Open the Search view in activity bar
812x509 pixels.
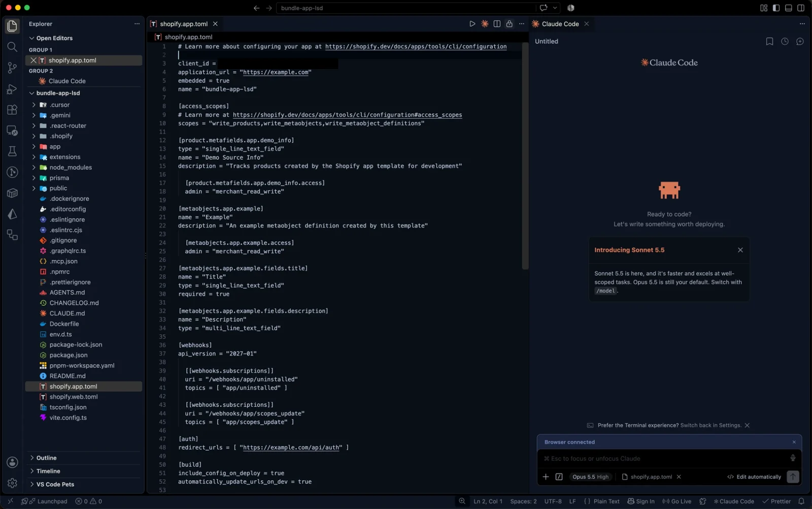[x=12, y=47]
